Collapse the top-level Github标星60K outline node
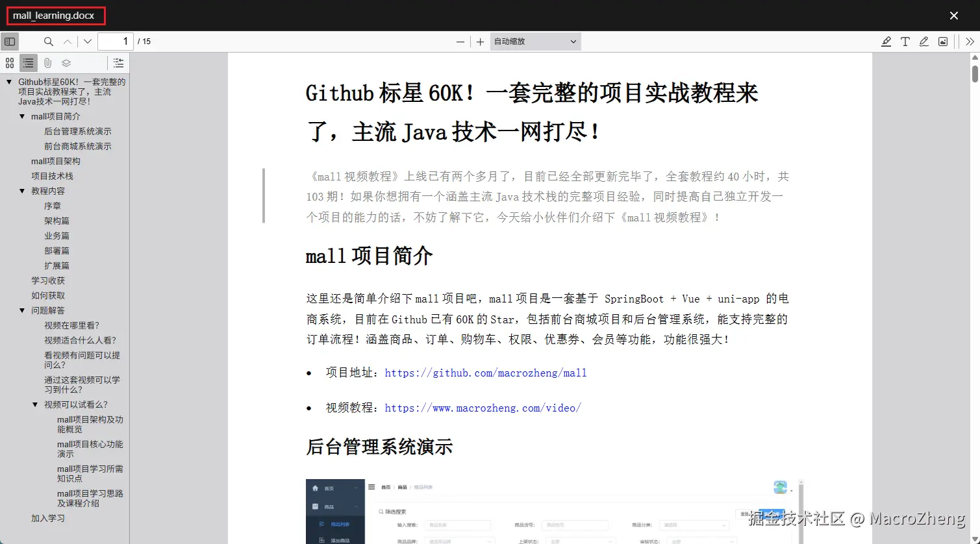 click(x=9, y=82)
